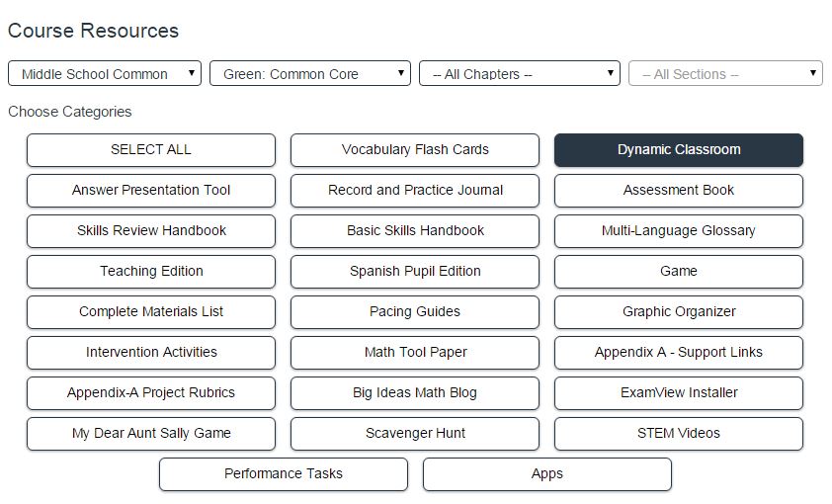The width and height of the screenshot is (832, 504).
Task: Deselect the Dynamic Classroom category
Action: pyautogui.click(x=679, y=150)
